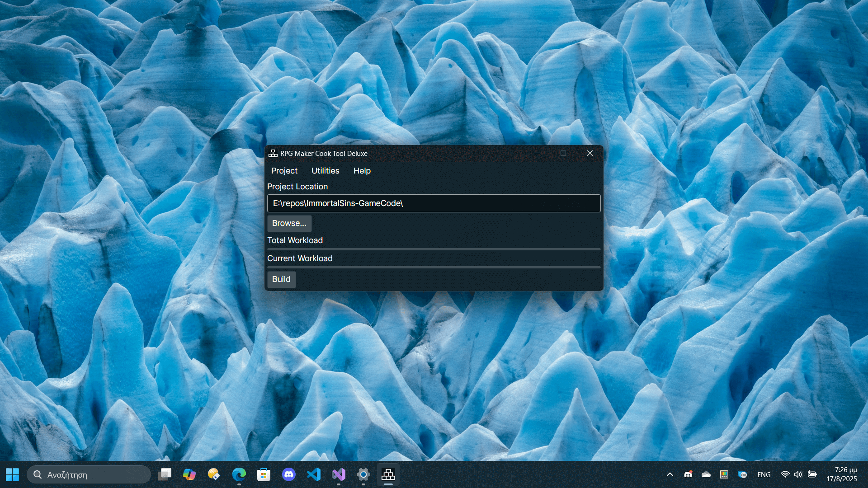Open the purple Visual Studio taskbar icon
868x488 pixels.
tap(339, 474)
